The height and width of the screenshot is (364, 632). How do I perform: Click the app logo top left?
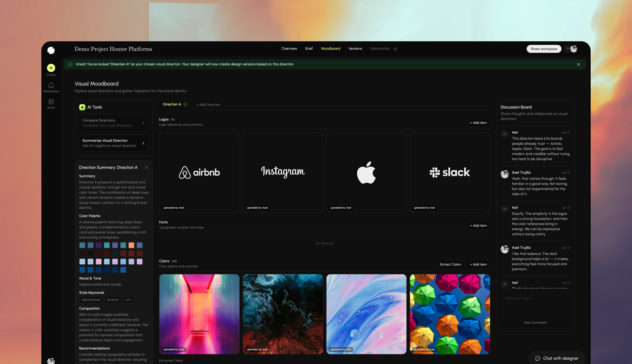[x=51, y=50]
